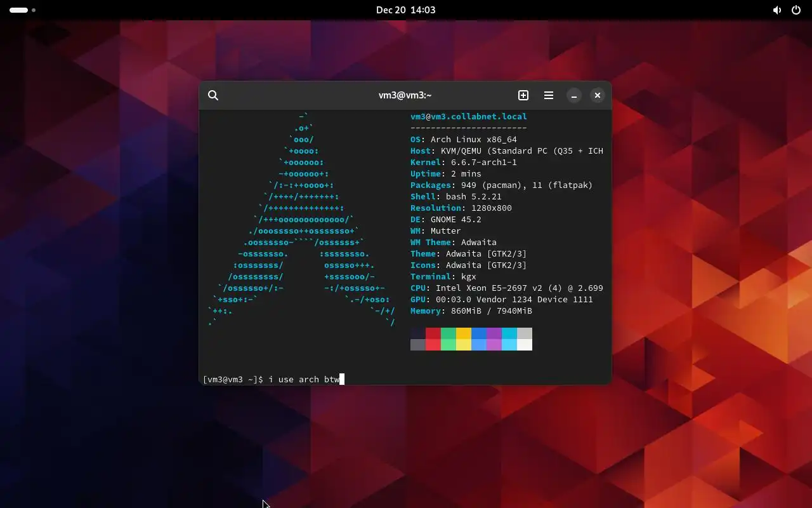Click the vm3@vm3.collabnet.local hostname line
The image size is (812, 508).
point(469,117)
